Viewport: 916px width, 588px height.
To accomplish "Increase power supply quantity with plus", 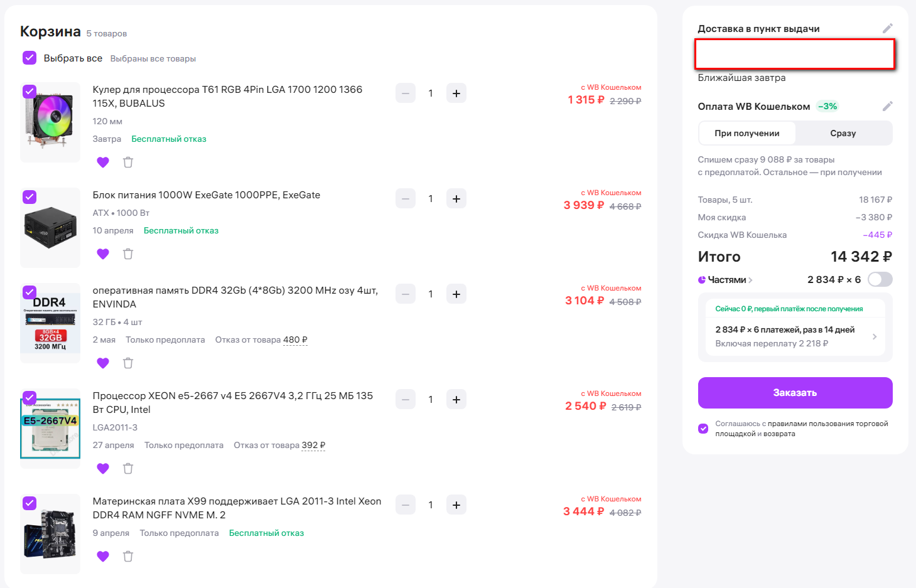I will coord(456,199).
